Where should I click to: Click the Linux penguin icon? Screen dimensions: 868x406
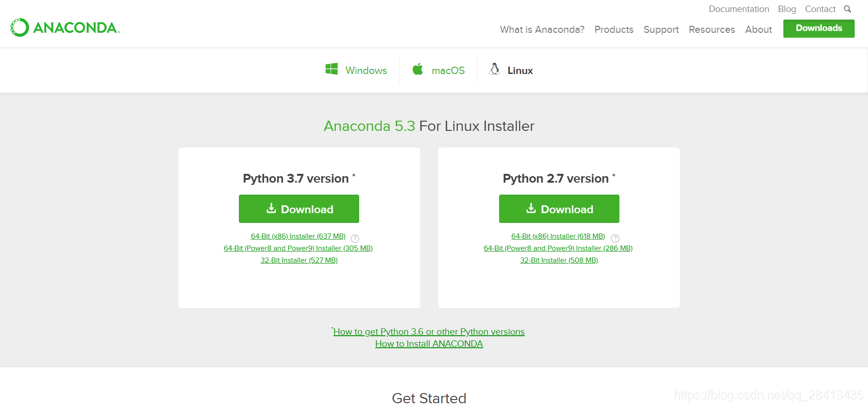tap(495, 69)
